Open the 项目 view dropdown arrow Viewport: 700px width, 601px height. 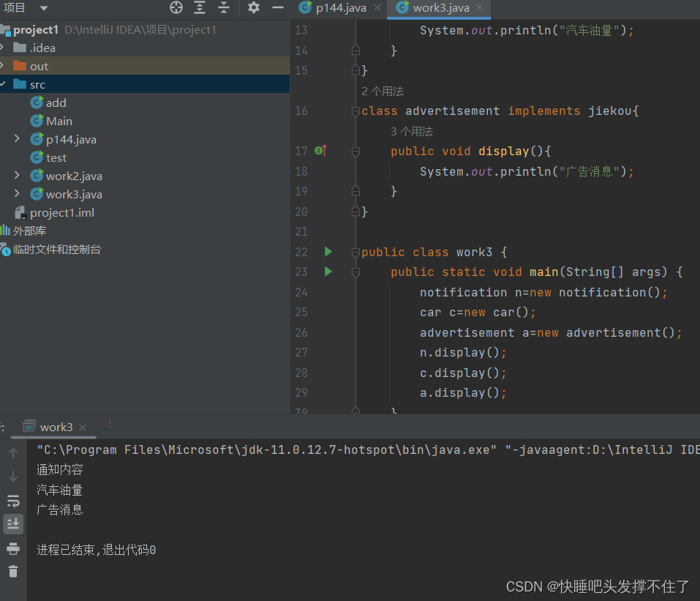(x=43, y=8)
